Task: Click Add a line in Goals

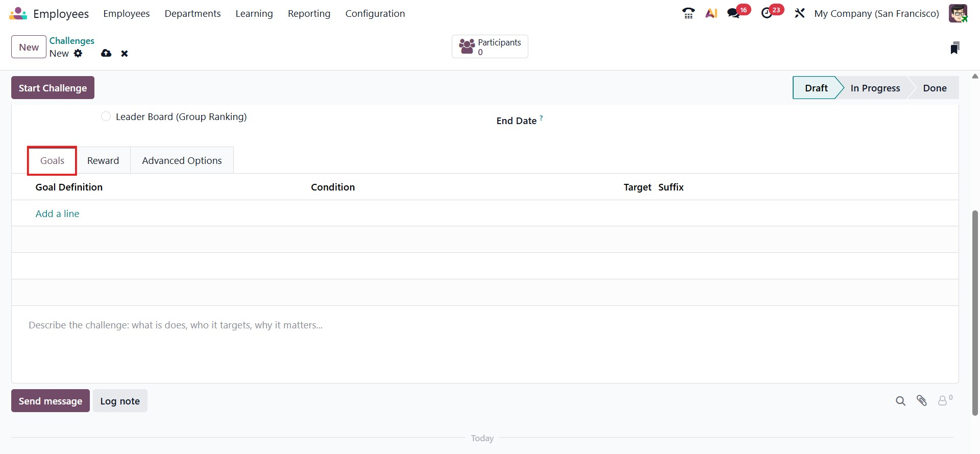Action: pos(57,213)
